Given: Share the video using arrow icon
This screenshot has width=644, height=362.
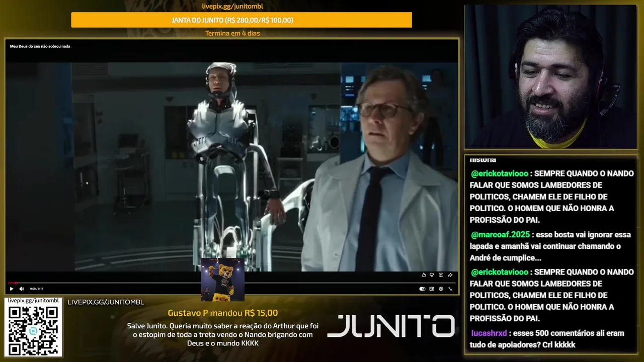Looking at the screenshot, I should point(450,275).
